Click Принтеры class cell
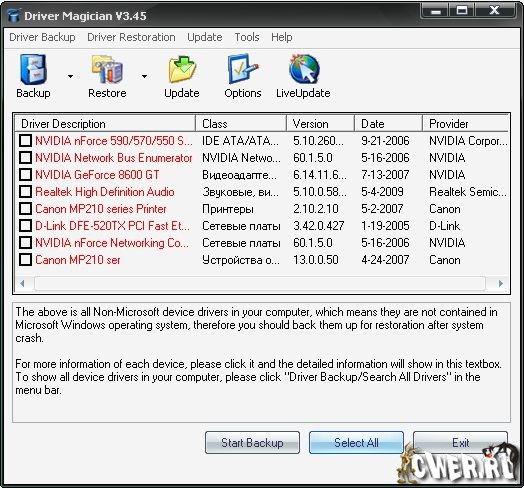Image resolution: width=524 pixels, height=488 pixels. 228,209
